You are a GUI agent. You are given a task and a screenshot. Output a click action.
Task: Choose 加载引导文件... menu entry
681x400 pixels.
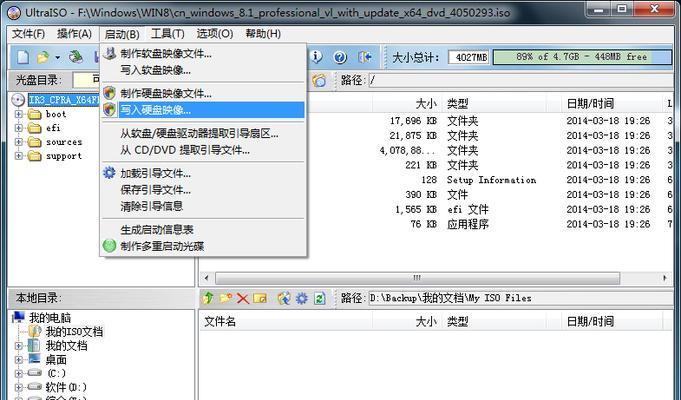203,174
